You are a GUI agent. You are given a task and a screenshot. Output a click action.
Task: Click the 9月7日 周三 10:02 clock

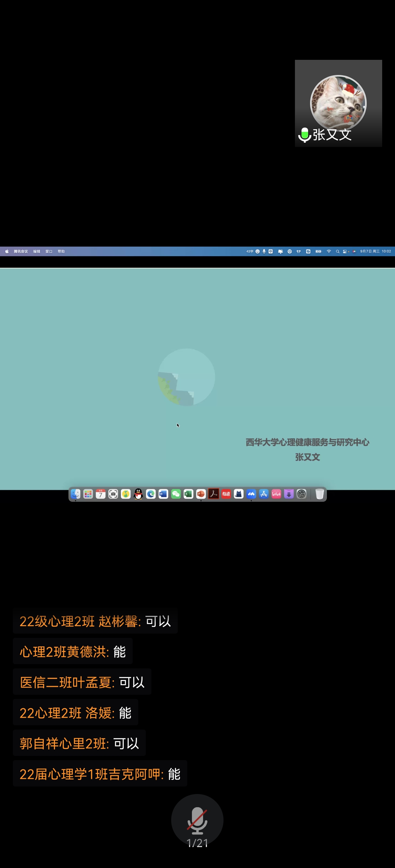point(375,252)
